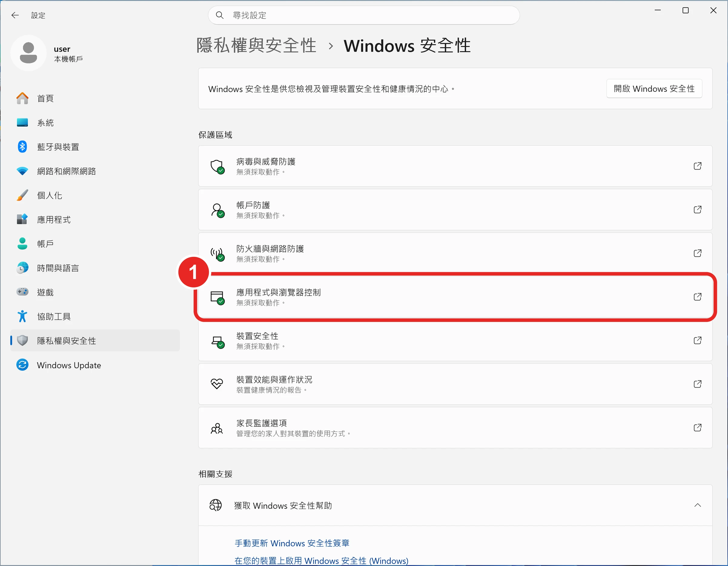The width and height of the screenshot is (728, 566).
Task: Click the search magnifier icon
Action: click(x=220, y=15)
